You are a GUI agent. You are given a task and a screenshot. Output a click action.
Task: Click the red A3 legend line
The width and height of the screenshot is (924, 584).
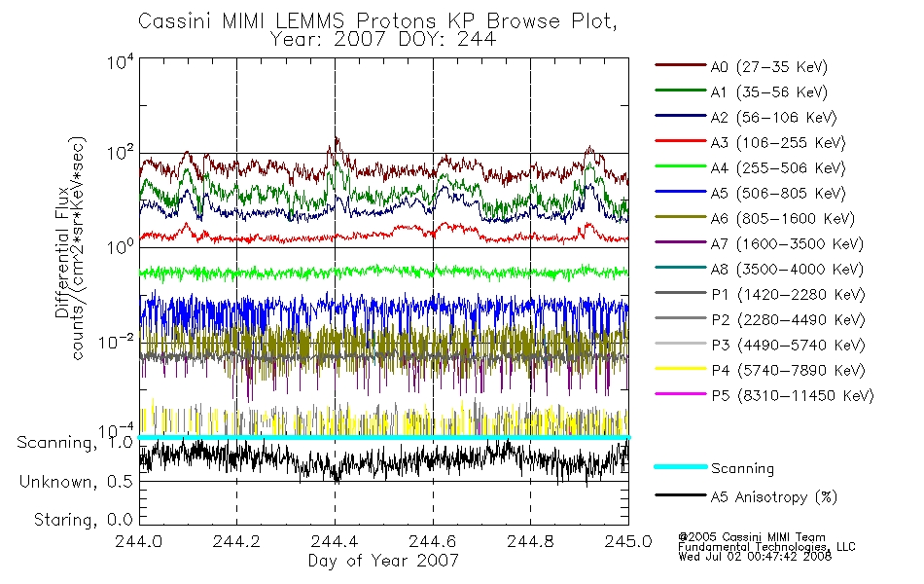pyautogui.click(x=681, y=141)
